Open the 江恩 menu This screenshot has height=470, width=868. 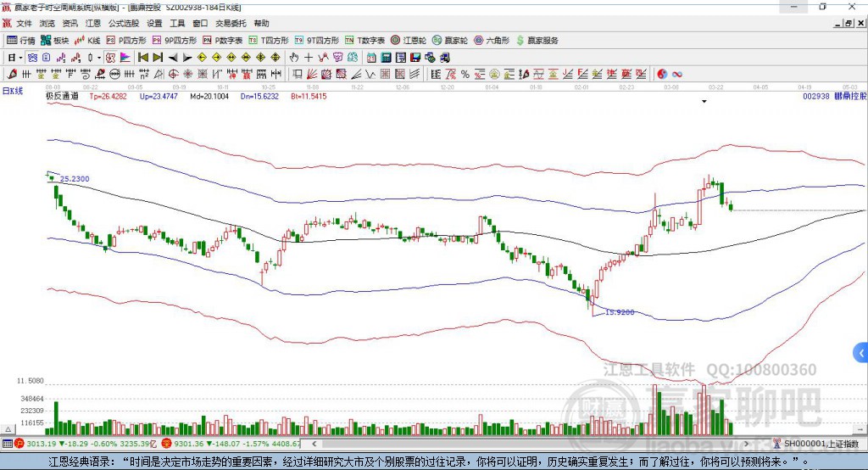[x=93, y=23]
